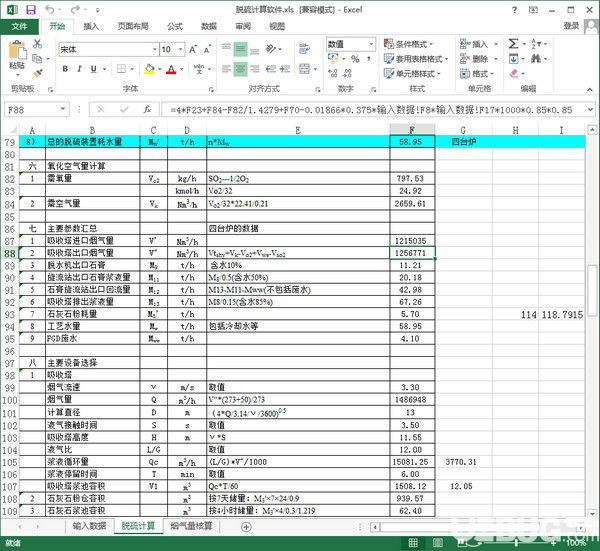Expand the formula bar chevron
This screenshot has height=551, width=600.
coord(590,110)
